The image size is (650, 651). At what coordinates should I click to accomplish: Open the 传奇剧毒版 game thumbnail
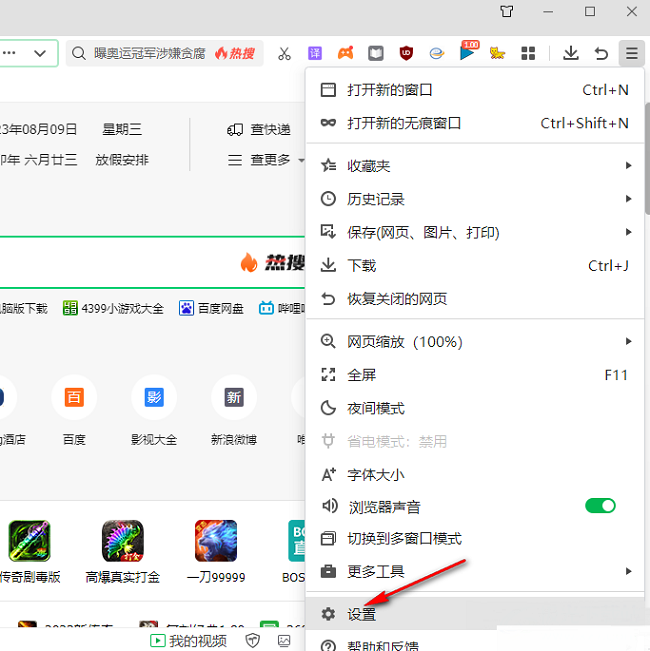coord(29,541)
